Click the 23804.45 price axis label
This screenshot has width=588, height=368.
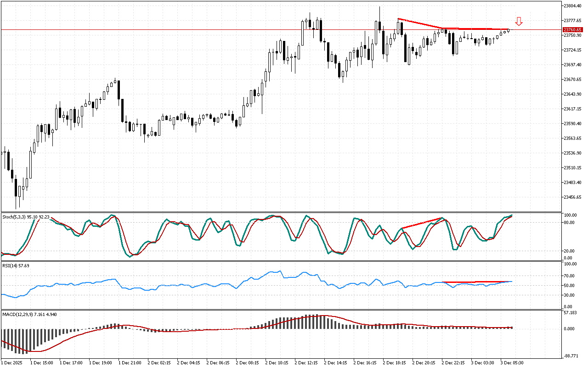(573, 6)
